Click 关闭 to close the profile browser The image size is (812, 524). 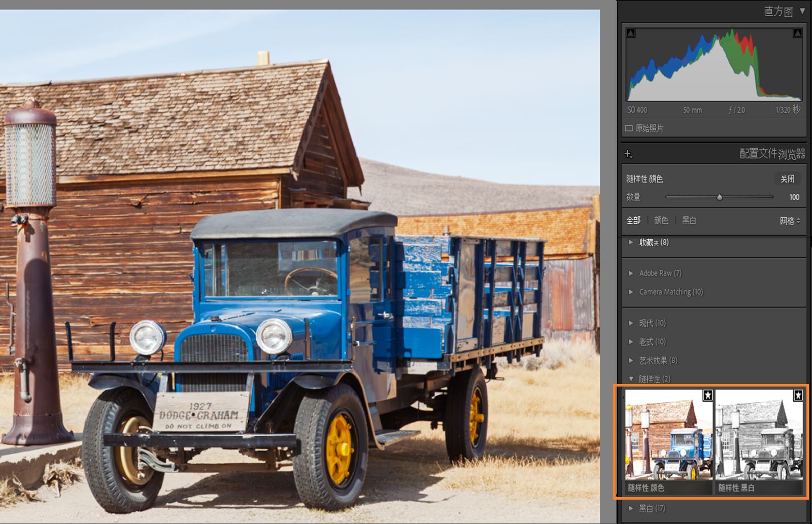tap(788, 179)
